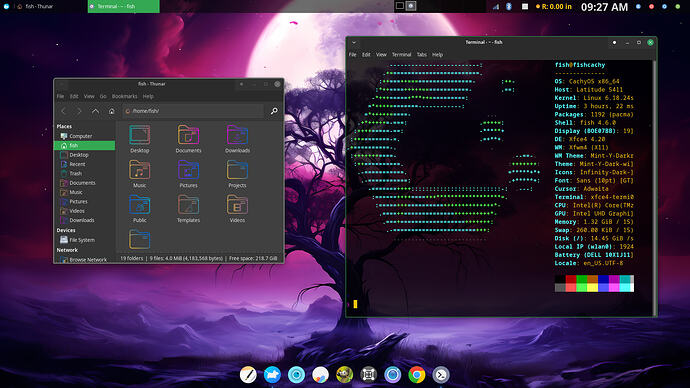
Task: Open the Pictures folder icon in main pane
Action: (188, 170)
